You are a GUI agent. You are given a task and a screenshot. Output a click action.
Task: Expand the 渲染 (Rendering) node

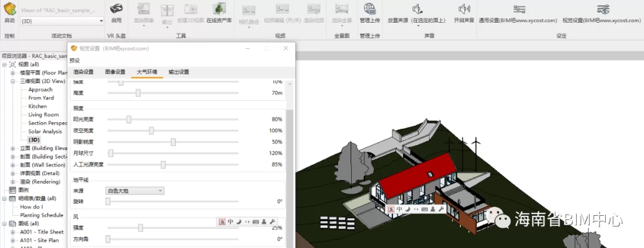tap(13, 181)
